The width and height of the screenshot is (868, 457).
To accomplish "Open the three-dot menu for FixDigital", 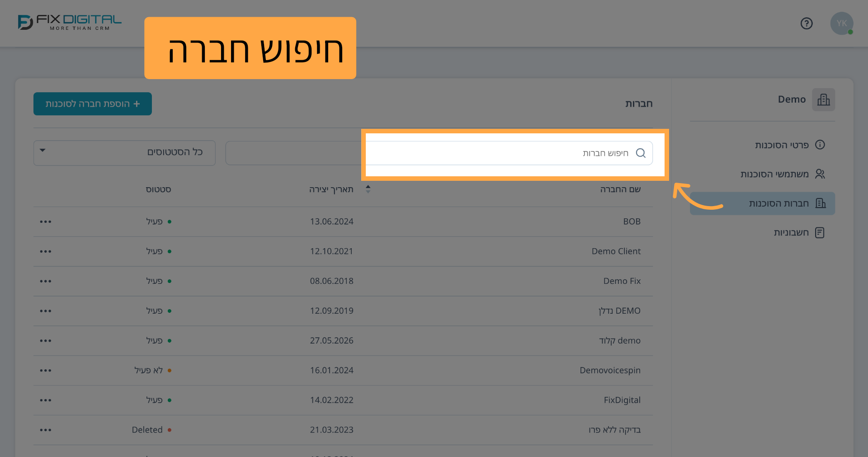I will coord(46,400).
